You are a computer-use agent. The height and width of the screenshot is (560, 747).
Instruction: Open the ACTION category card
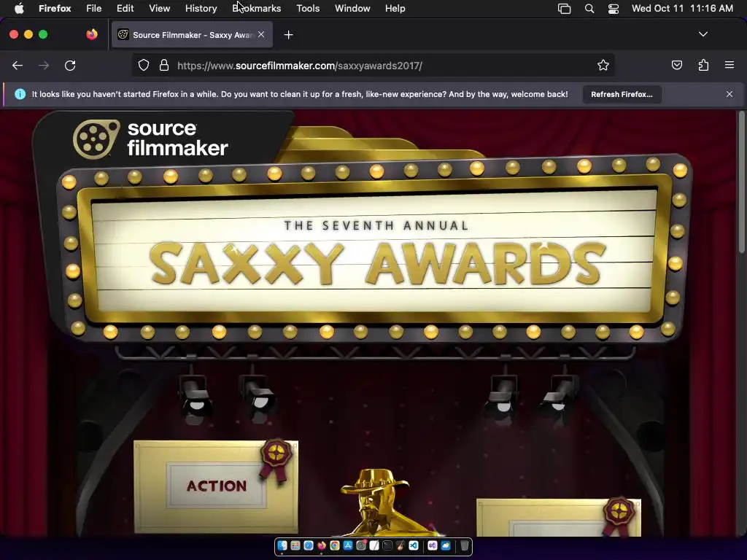point(216,486)
